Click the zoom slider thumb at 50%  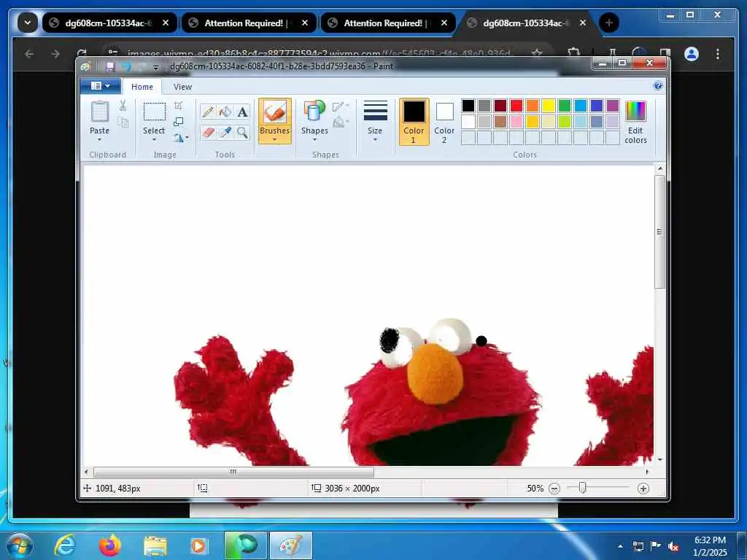[x=582, y=488]
